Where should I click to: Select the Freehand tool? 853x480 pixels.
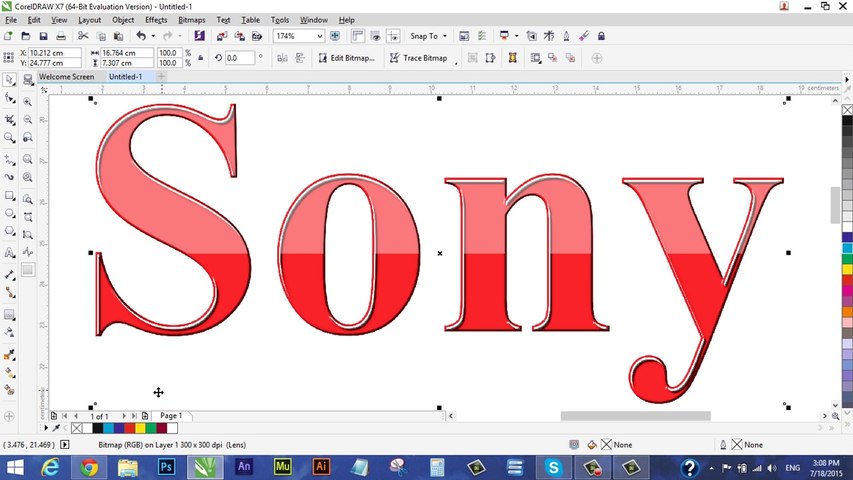coord(9,159)
